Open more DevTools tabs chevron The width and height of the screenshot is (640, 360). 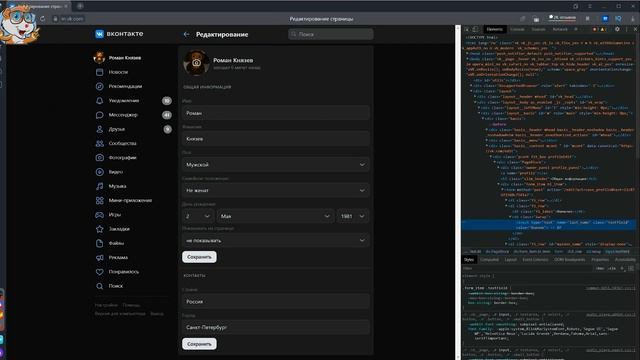(x=576, y=29)
